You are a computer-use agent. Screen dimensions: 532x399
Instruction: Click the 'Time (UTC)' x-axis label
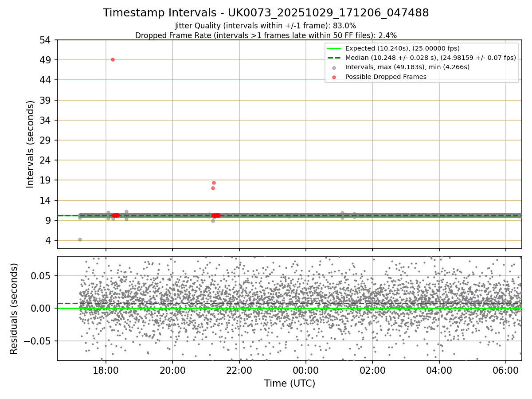coord(289,383)
